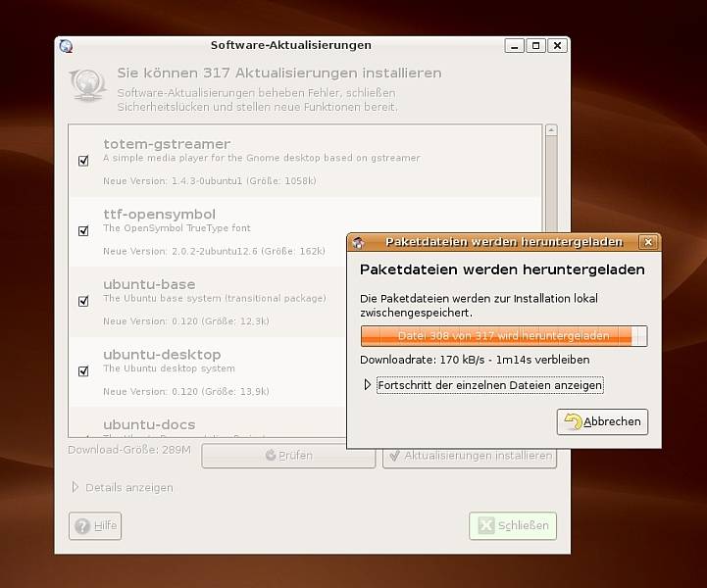Viewport: 707px width, 588px height.
Task: Click the package icon in the download dialog title bar
Action: [x=359, y=242]
